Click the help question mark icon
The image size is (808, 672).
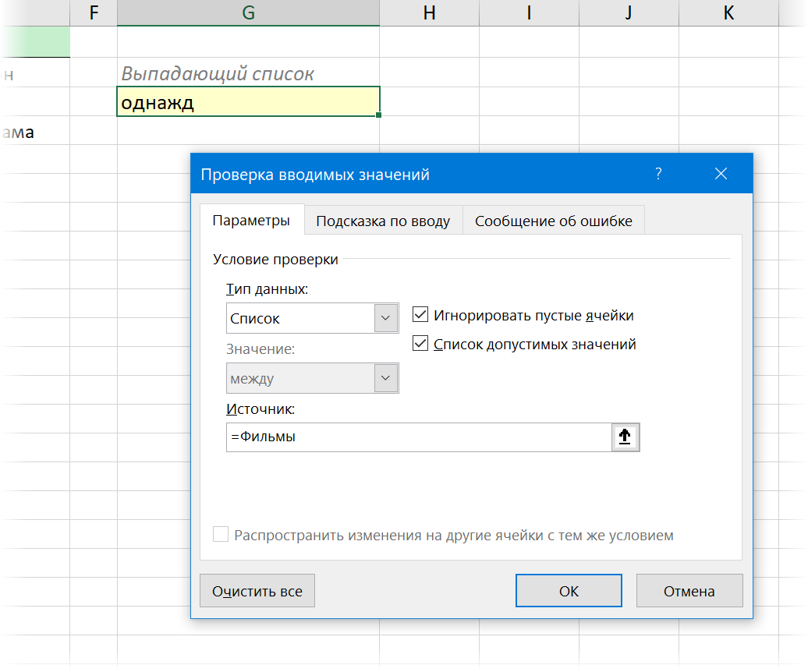point(658,174)
